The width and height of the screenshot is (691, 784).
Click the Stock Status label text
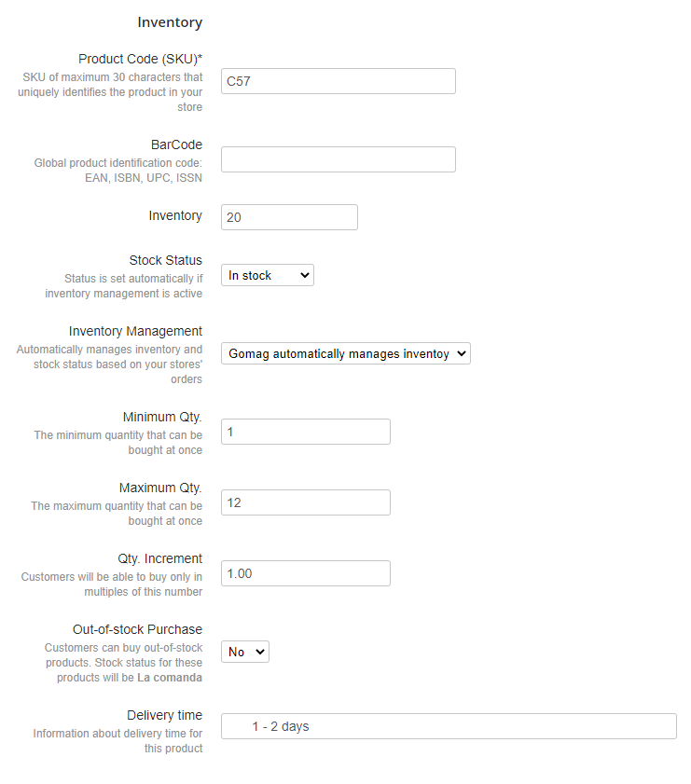(x=165, y=260)
